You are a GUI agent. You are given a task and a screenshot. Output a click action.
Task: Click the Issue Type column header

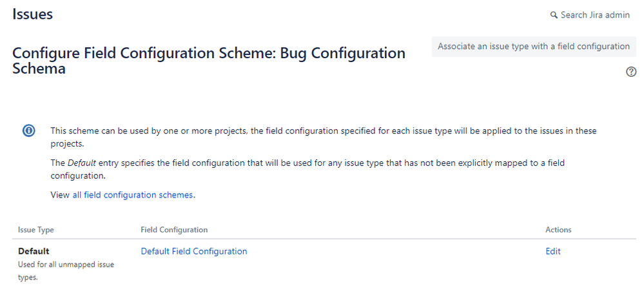35,230
